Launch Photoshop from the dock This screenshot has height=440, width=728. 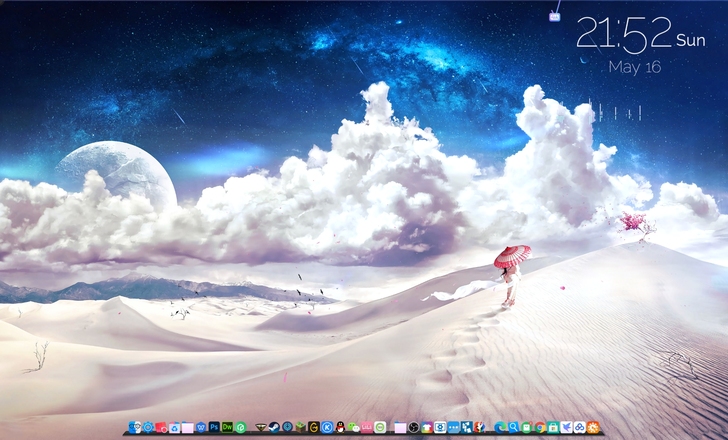(214, 427)
